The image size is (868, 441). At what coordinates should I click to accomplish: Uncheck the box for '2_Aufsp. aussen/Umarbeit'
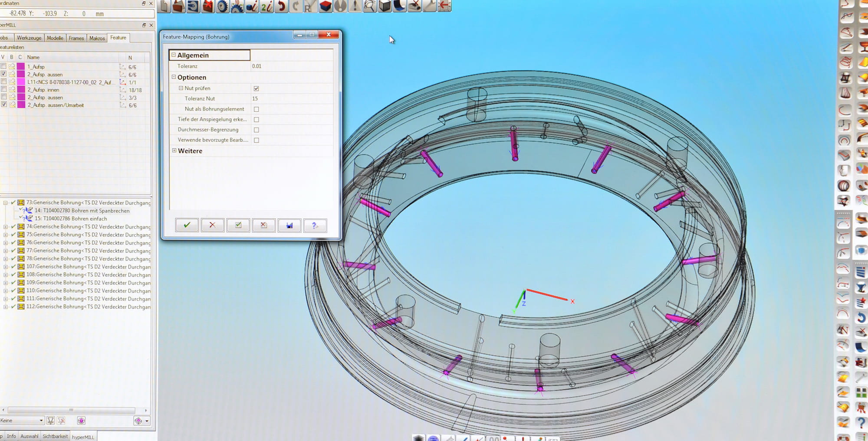tap(3, 105)
